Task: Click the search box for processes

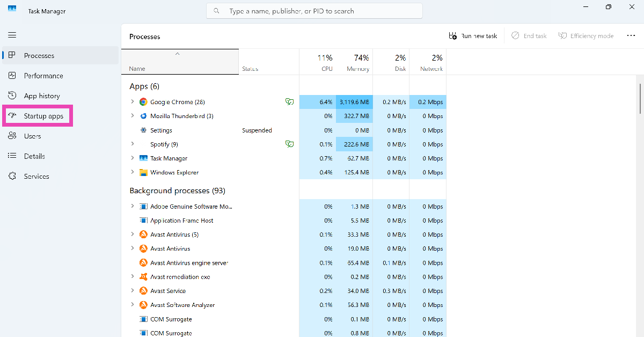Action: 314,11
